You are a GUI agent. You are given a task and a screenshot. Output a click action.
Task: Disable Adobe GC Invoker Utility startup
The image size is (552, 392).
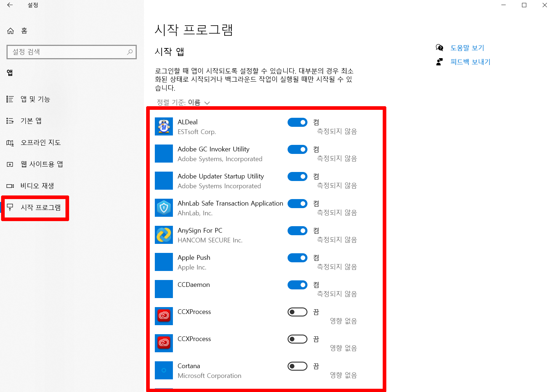(297, 150)
